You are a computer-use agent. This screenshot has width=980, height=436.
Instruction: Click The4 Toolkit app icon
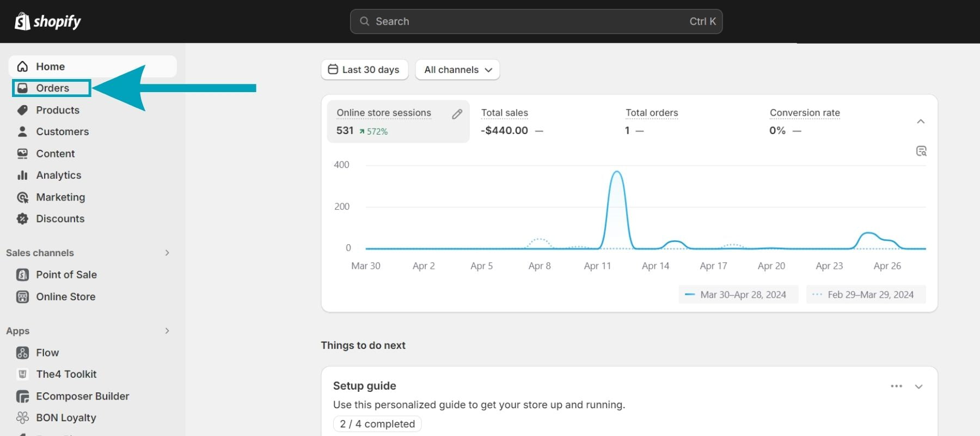click(22, 374)
